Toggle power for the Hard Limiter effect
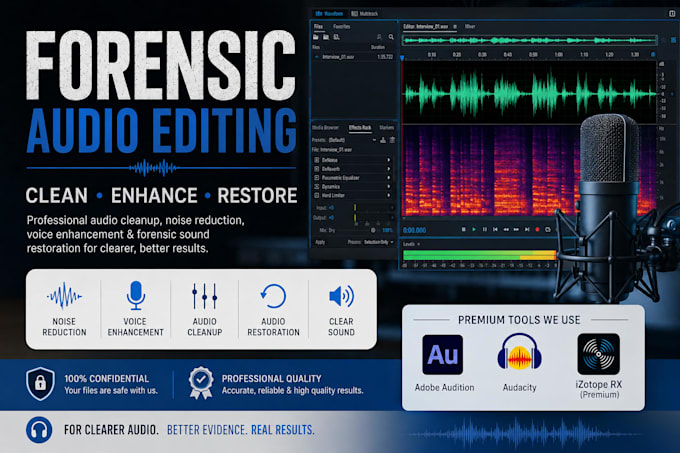This screenshot has height=453, width=680. (x=317, y=196)
